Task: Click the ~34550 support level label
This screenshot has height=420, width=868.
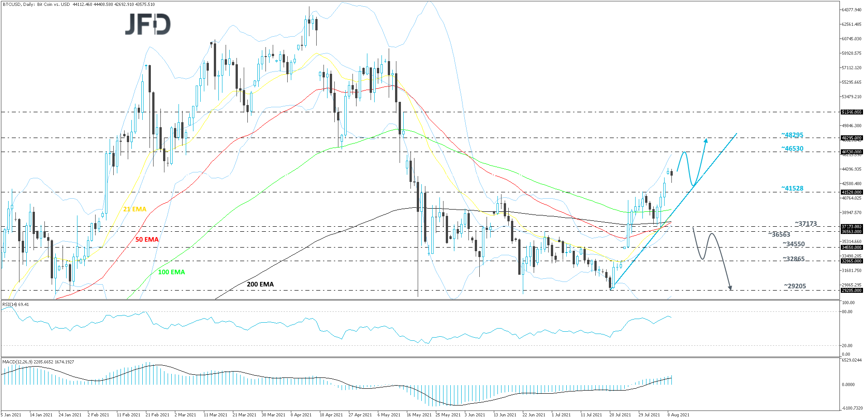Action: coord(794,244)
